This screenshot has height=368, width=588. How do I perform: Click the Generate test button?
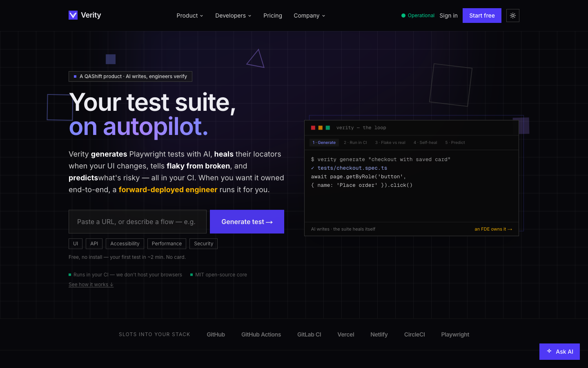click(247, 222)
